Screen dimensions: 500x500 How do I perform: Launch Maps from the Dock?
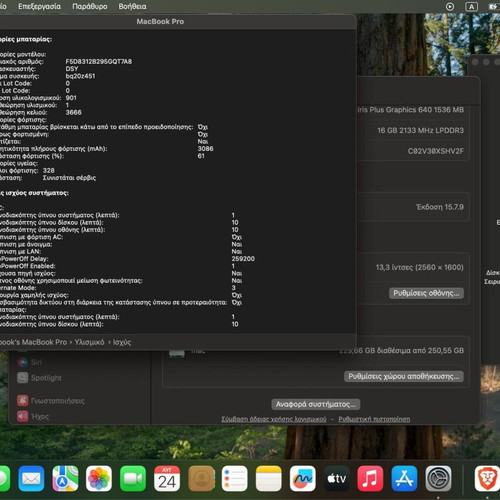pyautogui.click(x=65, y=479)
